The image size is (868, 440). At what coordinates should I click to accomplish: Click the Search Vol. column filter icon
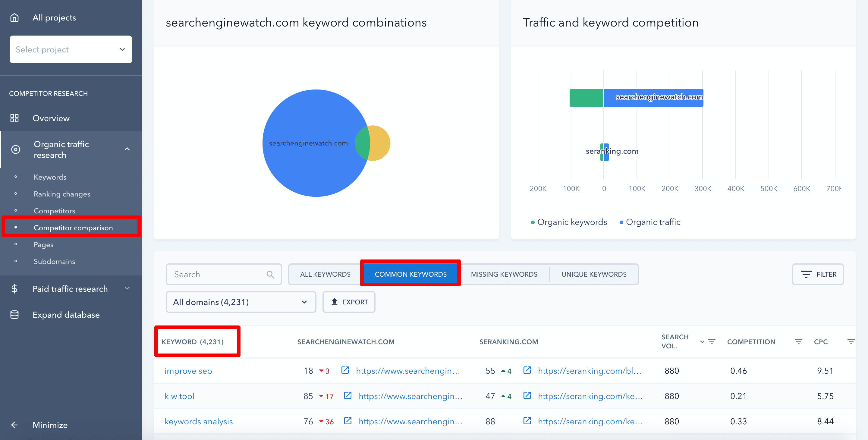click(x=712, y=342)
